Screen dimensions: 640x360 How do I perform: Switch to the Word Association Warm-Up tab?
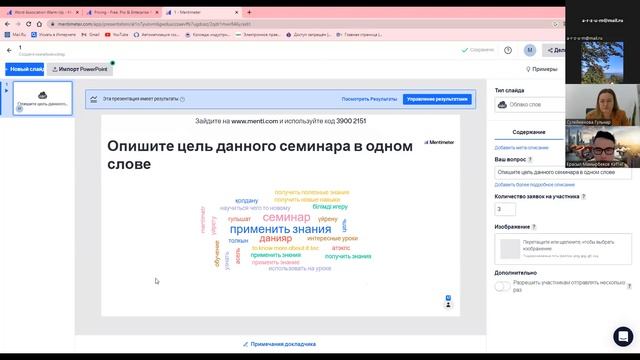(42, 13)
